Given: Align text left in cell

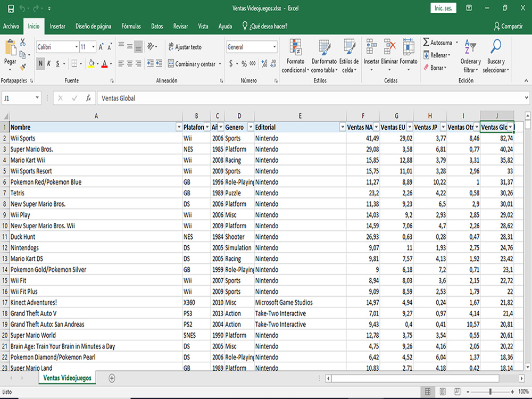Looking at the screenshot, I should [121, 63].
